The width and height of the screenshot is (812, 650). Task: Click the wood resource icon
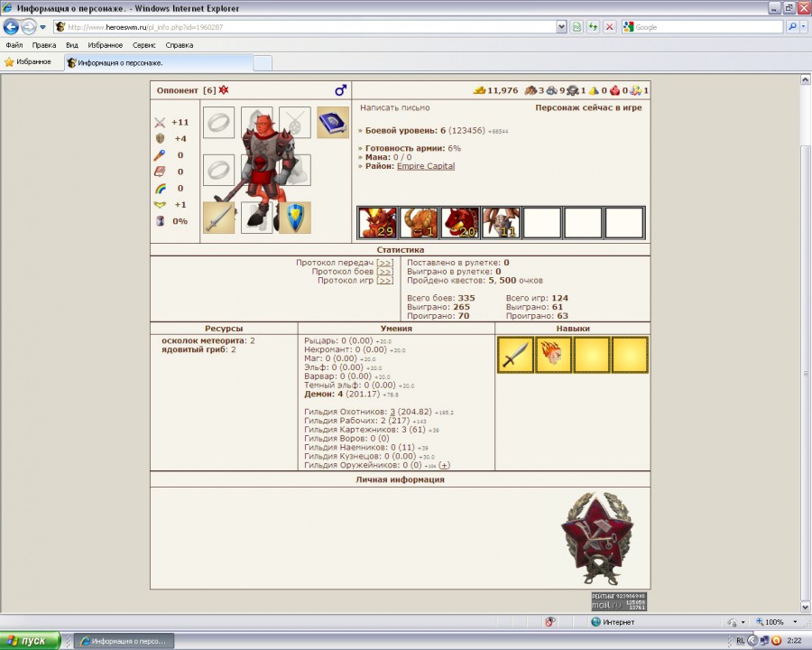(x=531, y=90)
